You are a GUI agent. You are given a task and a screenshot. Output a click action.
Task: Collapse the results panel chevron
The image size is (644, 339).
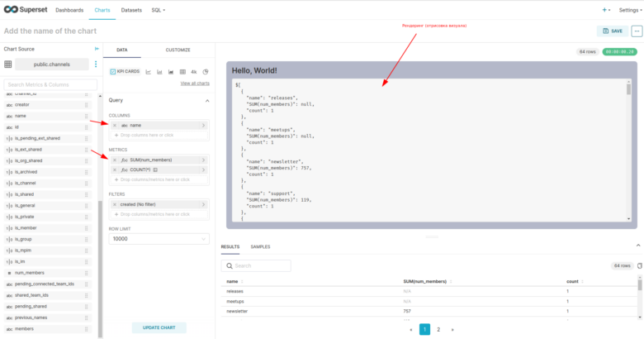pos(638,246)
